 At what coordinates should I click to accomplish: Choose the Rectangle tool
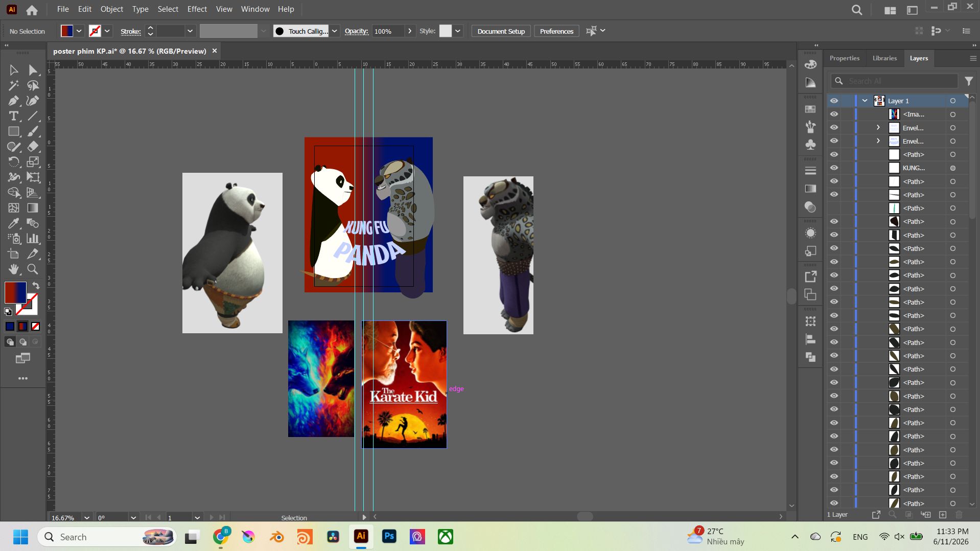(x=13, y=131)
